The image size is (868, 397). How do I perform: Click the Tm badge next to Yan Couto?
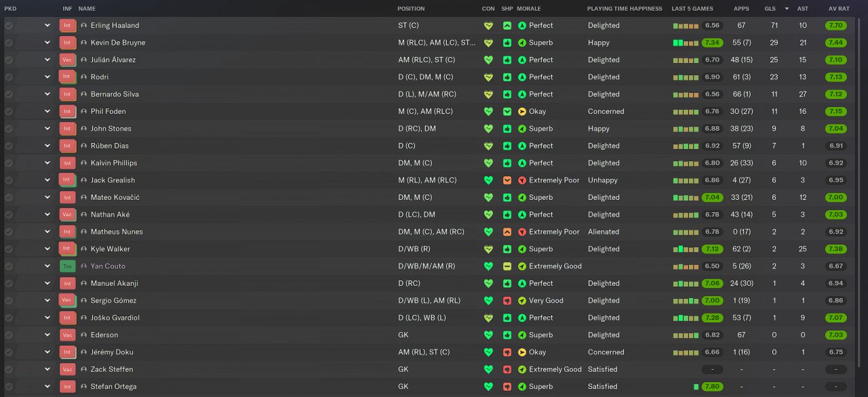point(67,266)
